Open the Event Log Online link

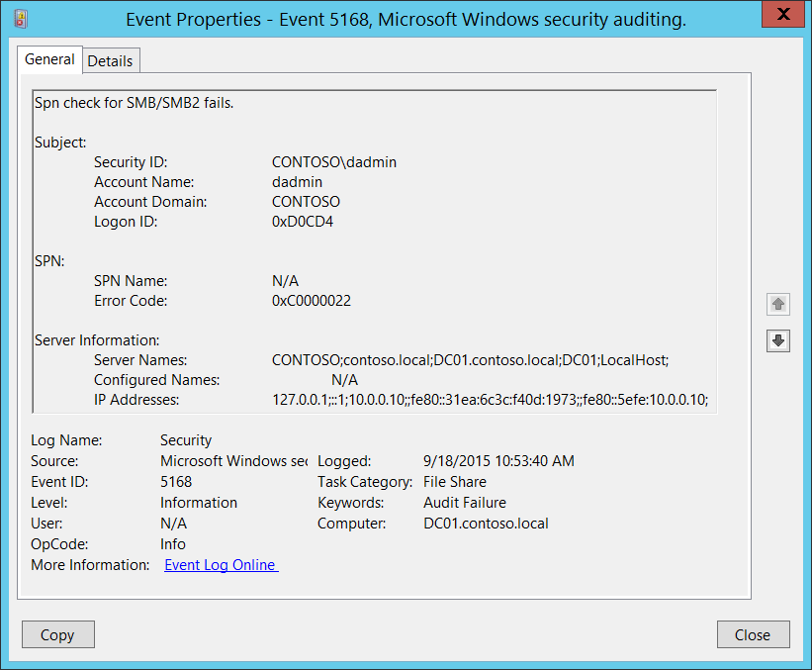221,565
